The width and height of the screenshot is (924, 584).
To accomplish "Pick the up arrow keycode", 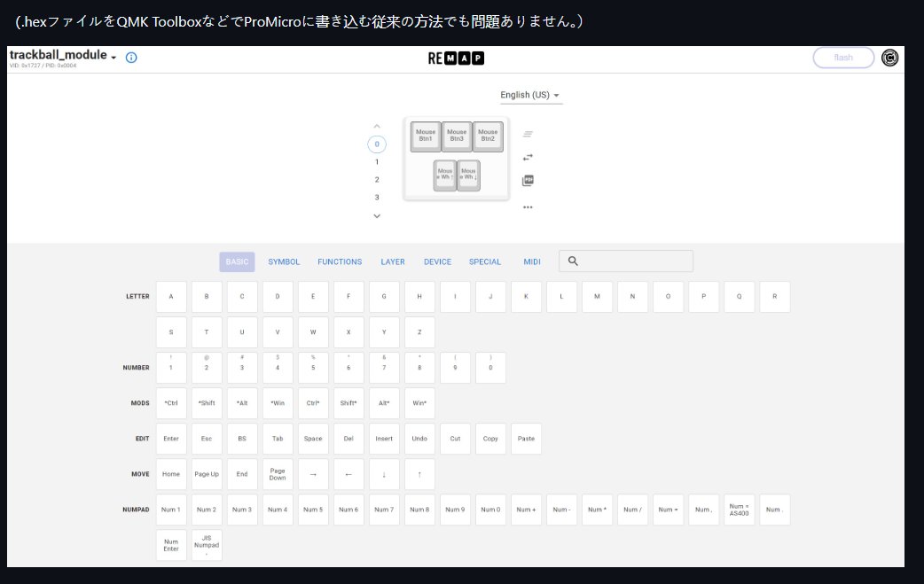I will coord(419,474).
